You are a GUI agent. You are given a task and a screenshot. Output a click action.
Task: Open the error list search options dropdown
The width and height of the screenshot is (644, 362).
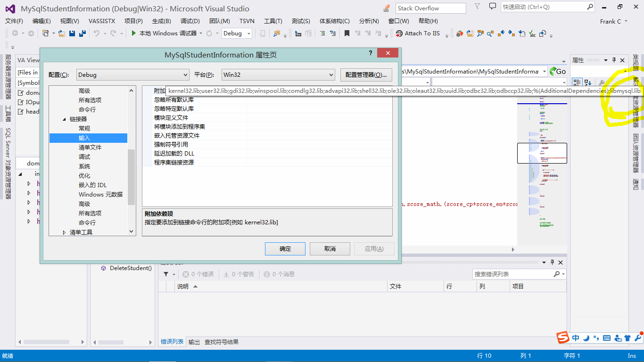coord(563,274)
